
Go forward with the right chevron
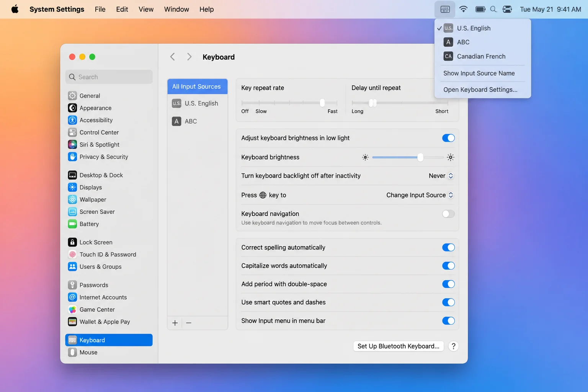(189, 57)
